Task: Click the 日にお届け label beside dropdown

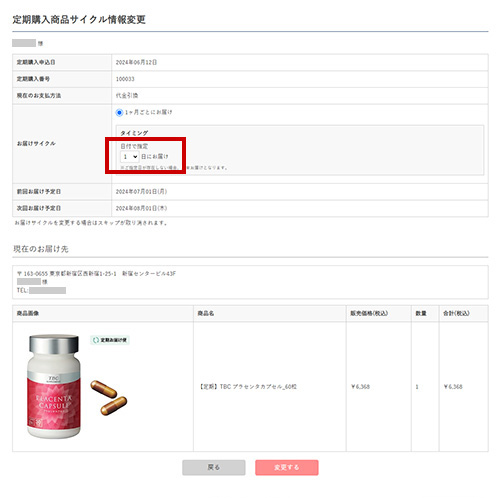Action: (x=155, y=156)
